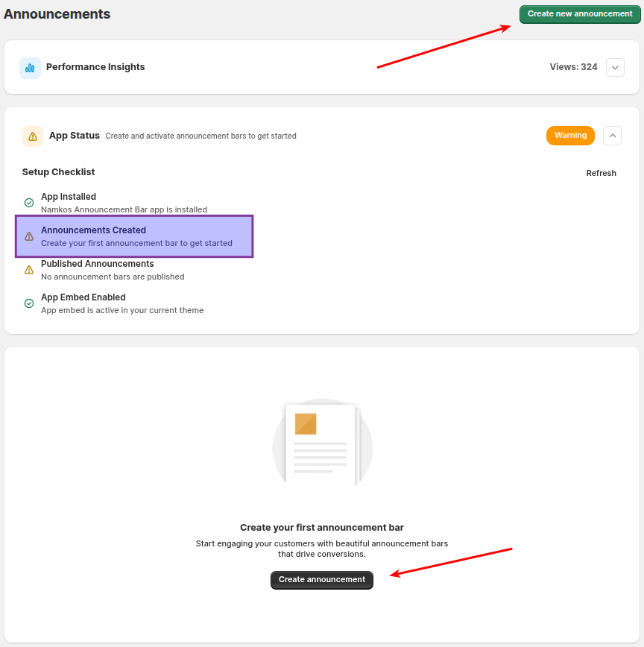The height and width of the screenshot is (647, 644).
Task: Click the warning icon beside Published Announcements
Action: tap(29, 270)
